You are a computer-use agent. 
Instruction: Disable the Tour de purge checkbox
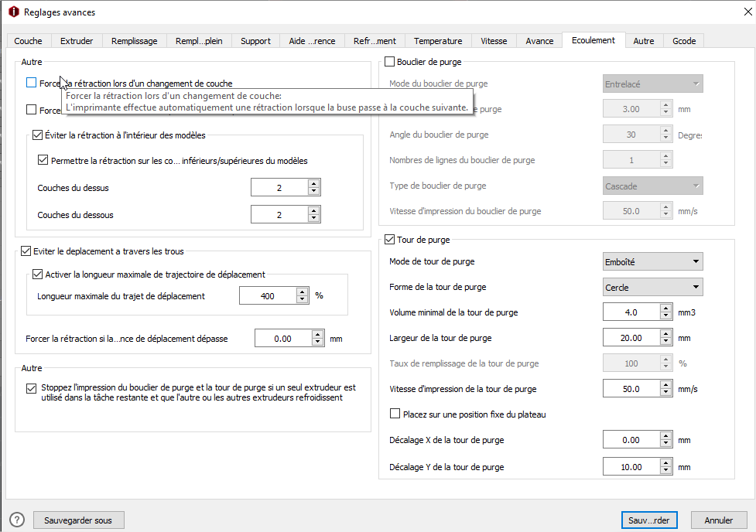(389, 240)
